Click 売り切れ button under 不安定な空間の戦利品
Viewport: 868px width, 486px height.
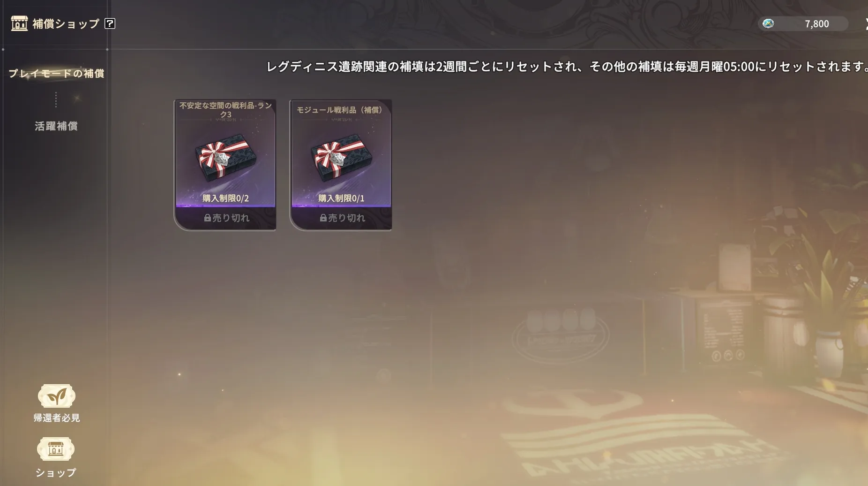tap(225, 218)
